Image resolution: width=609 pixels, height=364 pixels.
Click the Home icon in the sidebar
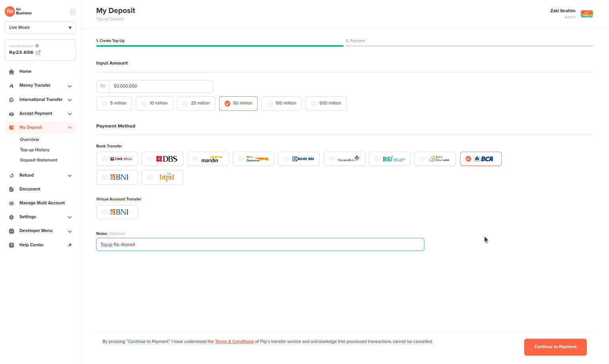click(x=11, y=71)
